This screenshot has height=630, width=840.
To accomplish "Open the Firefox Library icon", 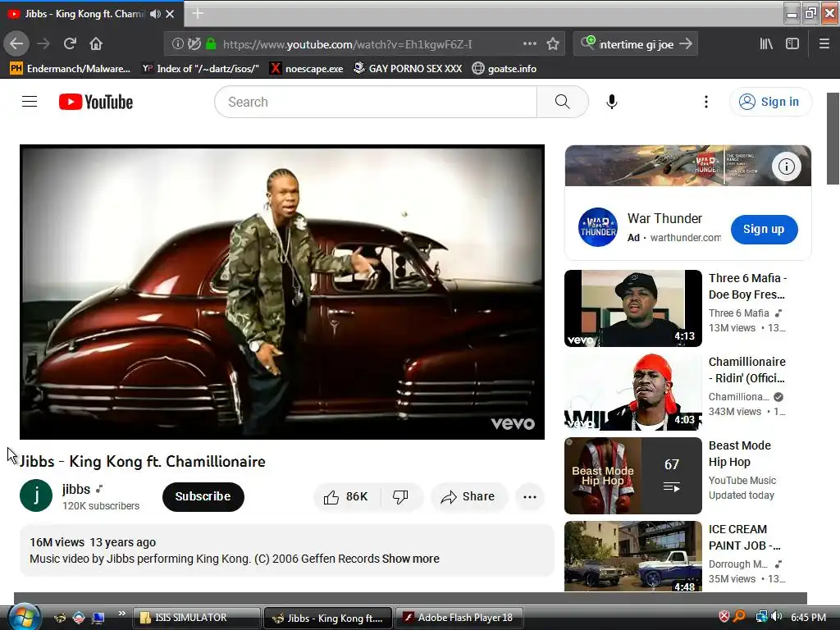I will 766,44.
